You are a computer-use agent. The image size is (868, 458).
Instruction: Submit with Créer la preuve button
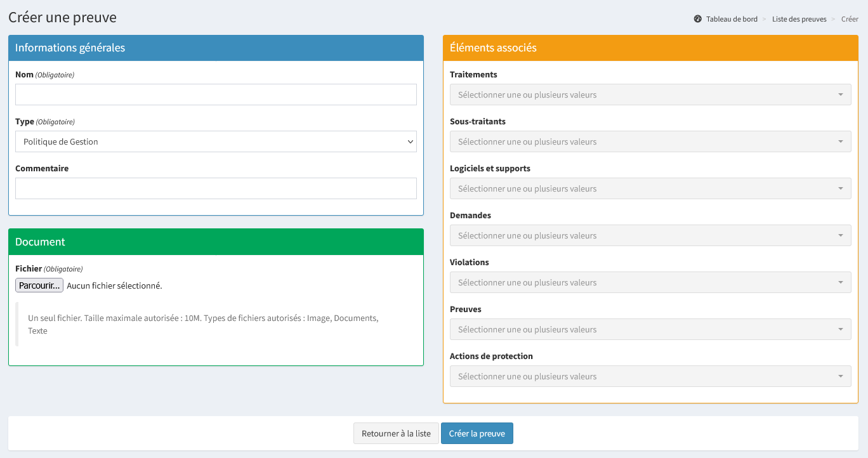tap(477, 434)
